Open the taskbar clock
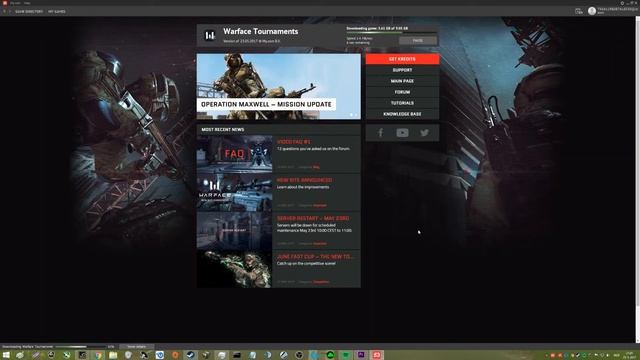The image size is (640, 360). click(x=629, y=355)
